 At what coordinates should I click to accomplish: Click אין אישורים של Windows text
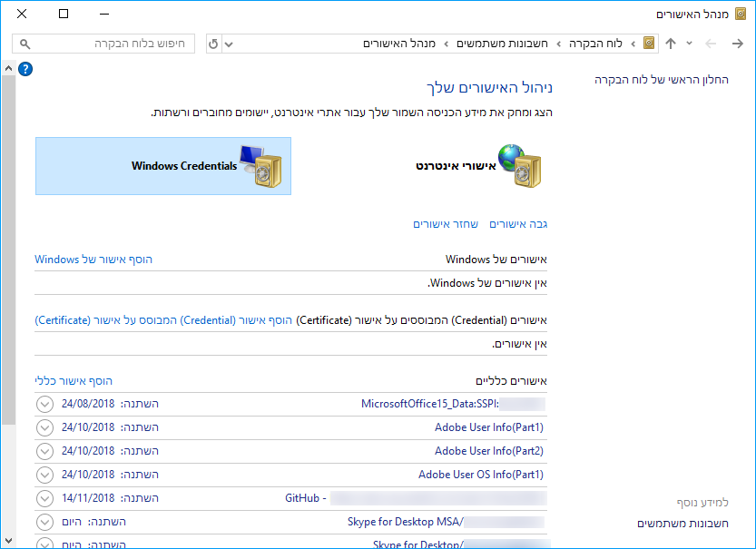coord(487,283)
